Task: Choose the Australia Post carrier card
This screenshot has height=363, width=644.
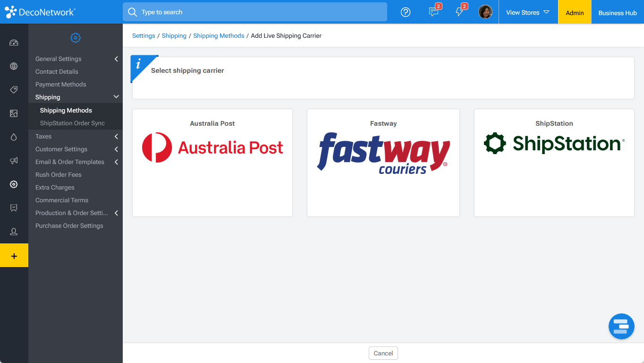Action: (212, 163)
